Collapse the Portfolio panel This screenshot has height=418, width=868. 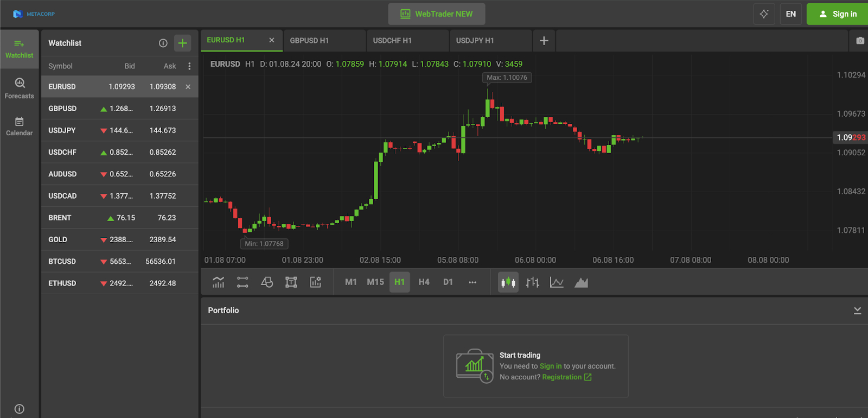pos(857,311)
